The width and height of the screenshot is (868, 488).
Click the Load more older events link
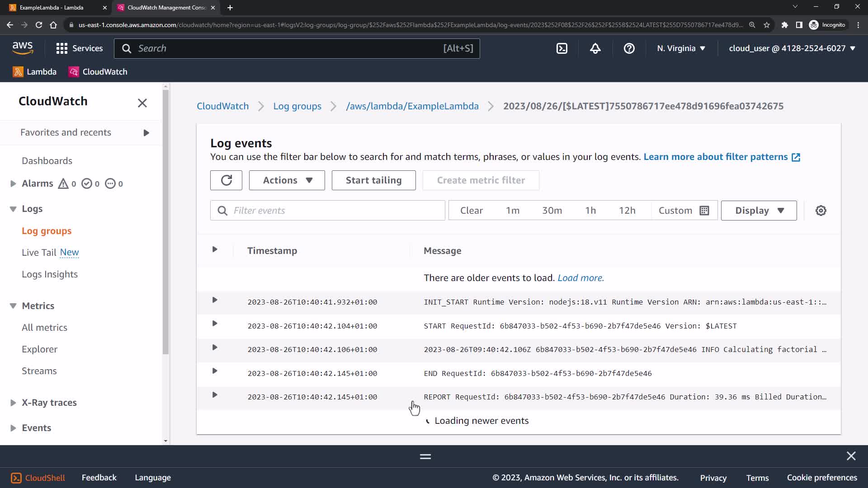click(x=580, y=278)
